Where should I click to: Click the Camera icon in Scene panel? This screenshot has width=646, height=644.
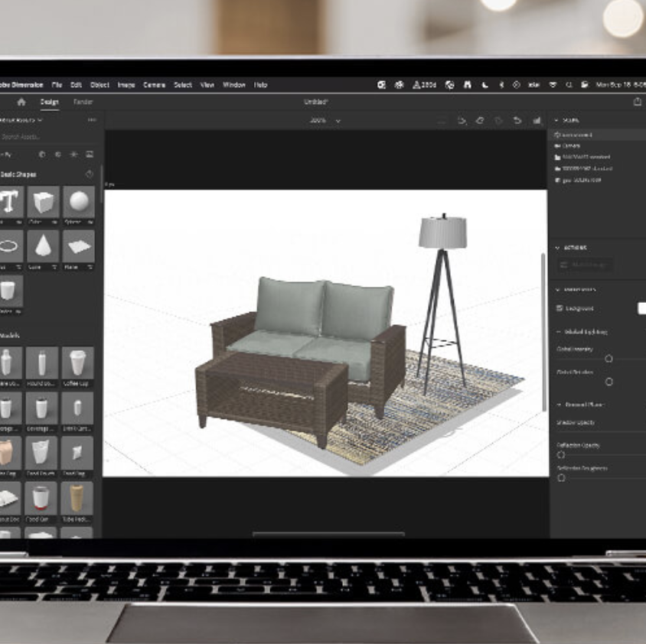[x=557, y=146]
